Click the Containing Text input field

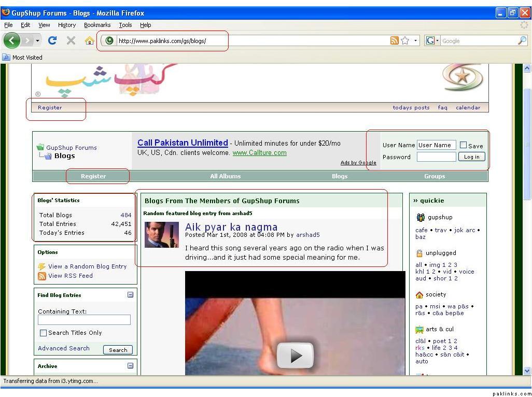point(84,320)
